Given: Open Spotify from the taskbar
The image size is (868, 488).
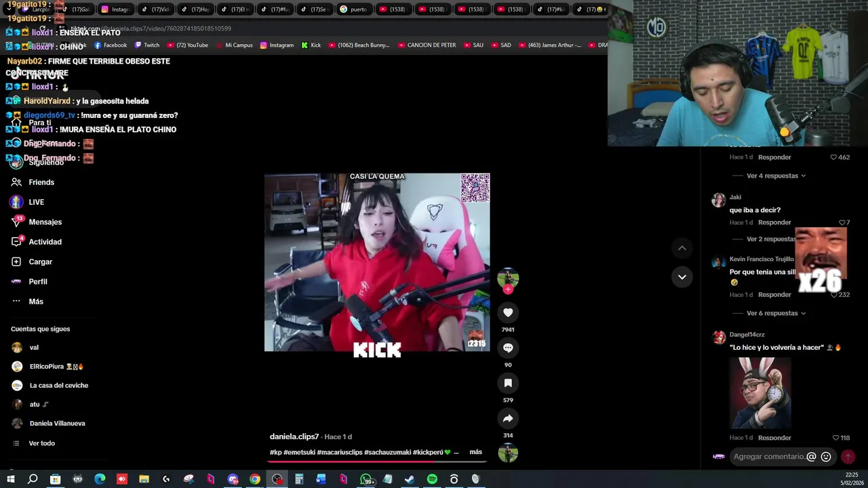Looking at the screenshot, I should click(432, 479).
